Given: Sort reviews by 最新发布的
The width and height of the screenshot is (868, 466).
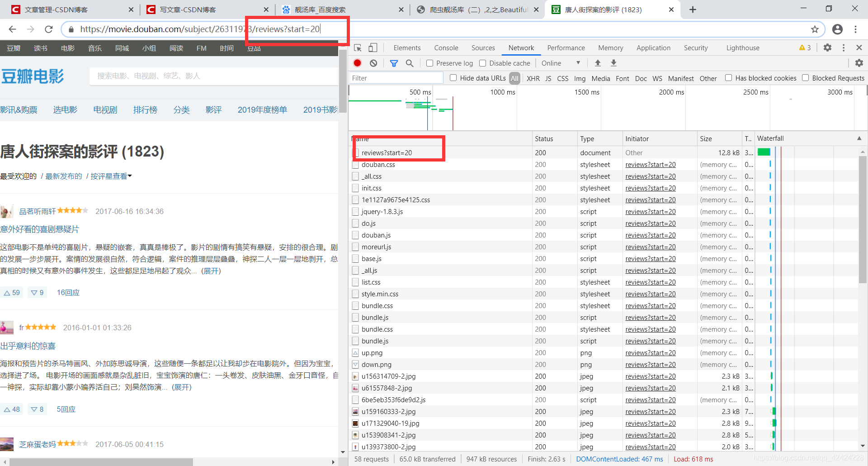Looking at the screenshot, I should tap(64, 176).
